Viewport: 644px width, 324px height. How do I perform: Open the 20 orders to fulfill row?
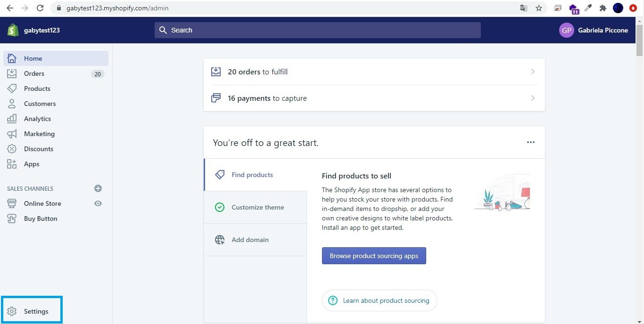tap(374, 72)
